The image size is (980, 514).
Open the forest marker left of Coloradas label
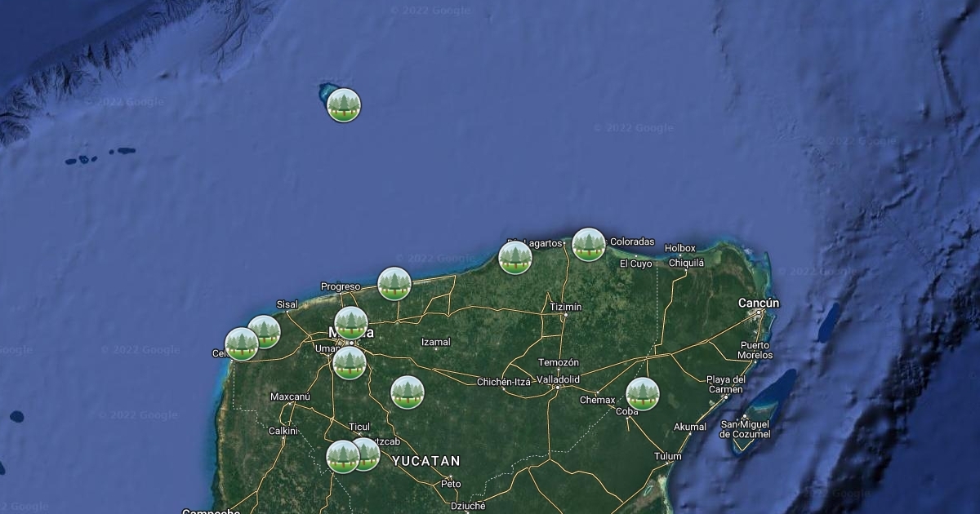tap(589, 245)
